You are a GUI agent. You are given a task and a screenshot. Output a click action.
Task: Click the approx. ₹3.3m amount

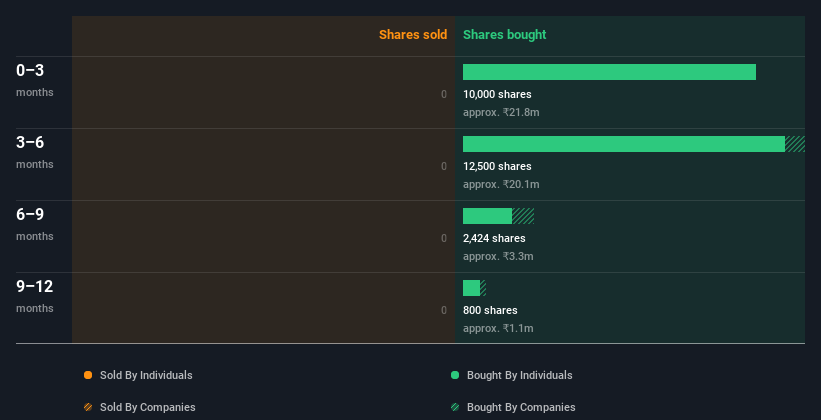click(498, 257)
